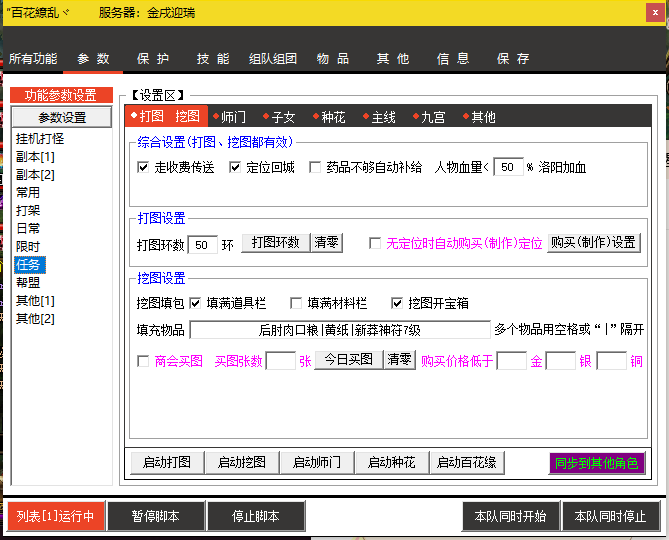Click the 启动师门 button
This screenshot has height=540, width=669.
(x=317, y=462)
